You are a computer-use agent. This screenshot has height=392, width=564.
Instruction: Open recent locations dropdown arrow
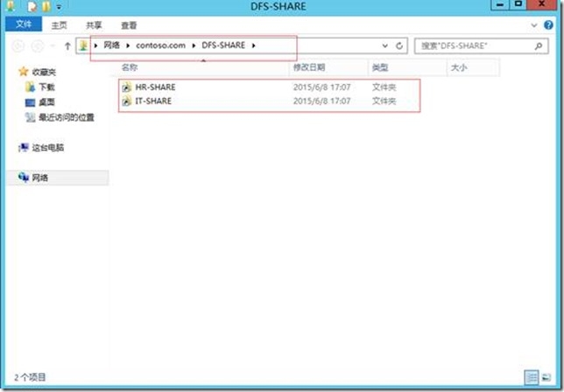[x=53, y=46]
